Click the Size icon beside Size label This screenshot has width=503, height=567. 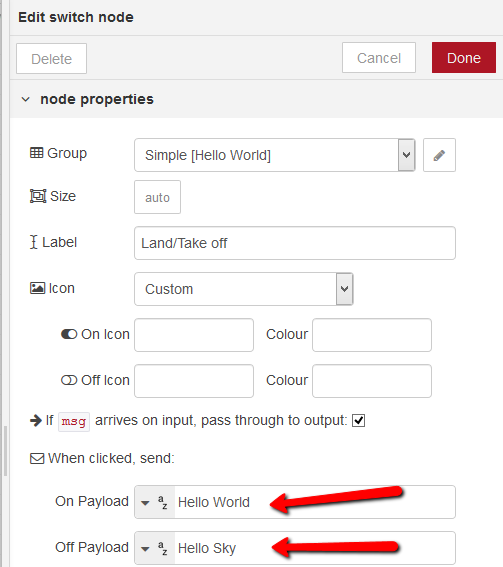(x=38, y=196)
